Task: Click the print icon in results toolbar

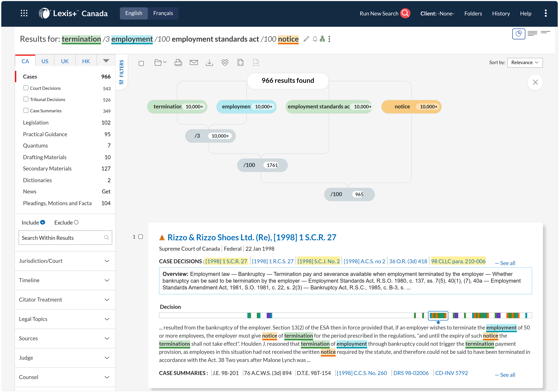Action: [x=178, y=63]
